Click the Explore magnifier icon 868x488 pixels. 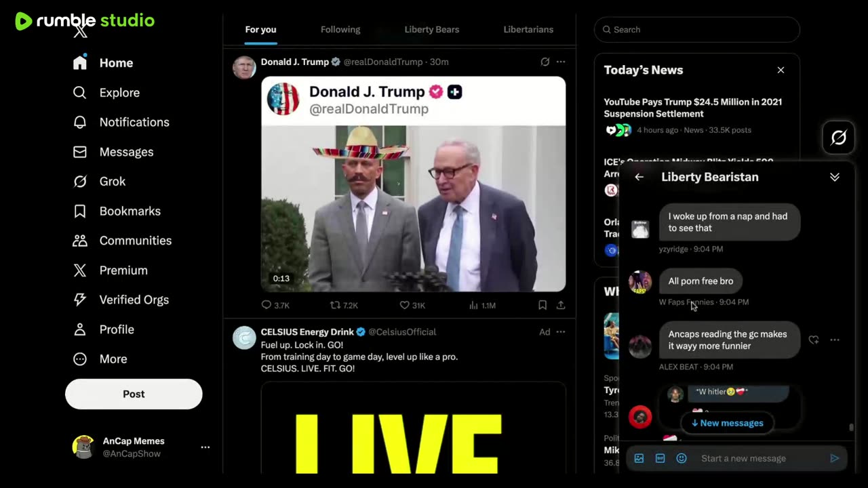[x=80, y=93]
